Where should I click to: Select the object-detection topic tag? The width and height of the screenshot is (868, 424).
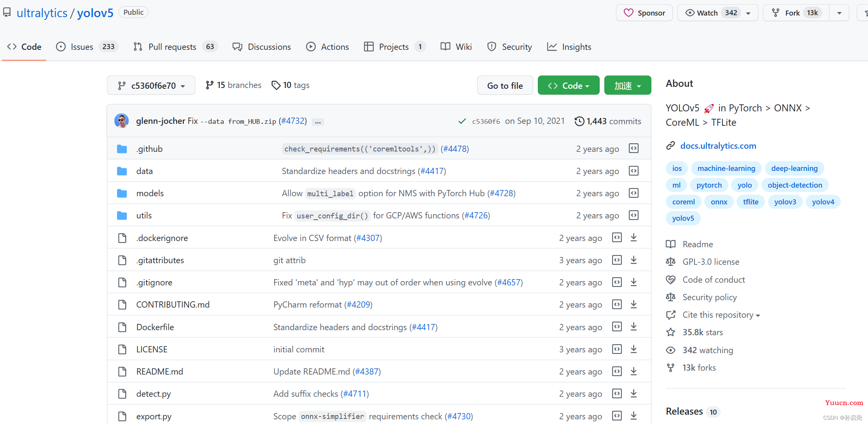[794, 185]
